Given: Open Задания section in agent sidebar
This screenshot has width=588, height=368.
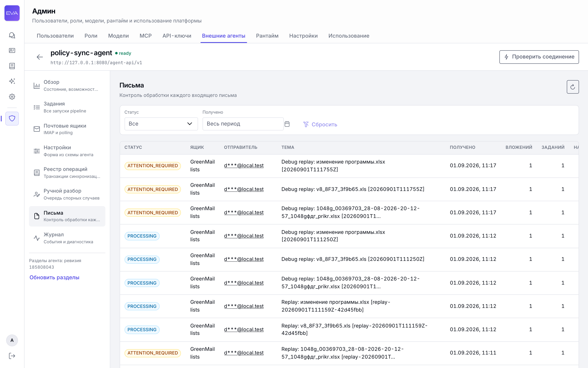Looking at the screenshot, I should 67,107.
